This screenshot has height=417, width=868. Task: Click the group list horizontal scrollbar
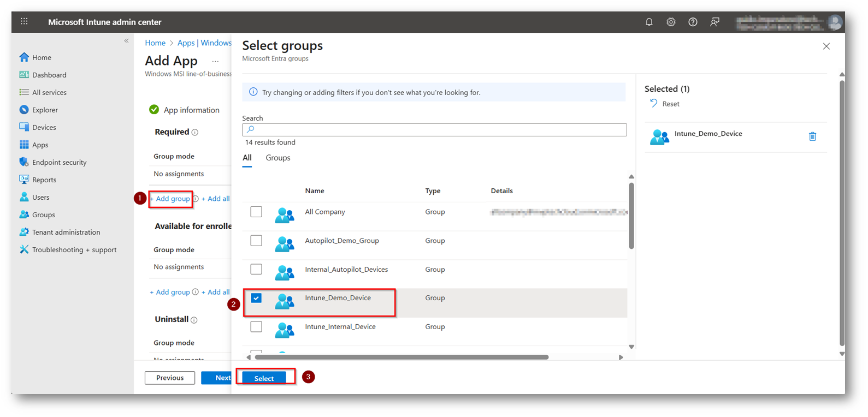[401, 358]
